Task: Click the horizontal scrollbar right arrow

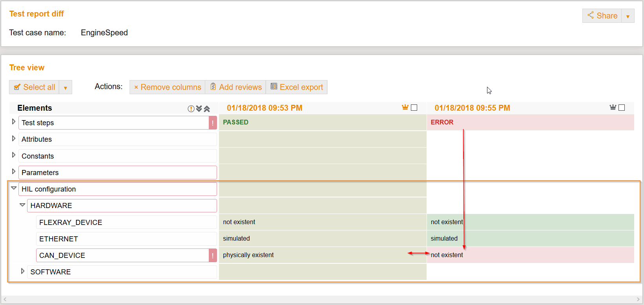Action: [x=638, y=300]
